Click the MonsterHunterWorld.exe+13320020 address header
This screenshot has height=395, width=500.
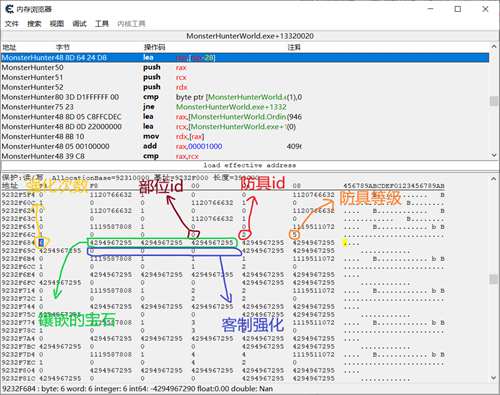(x=250, y=36)
